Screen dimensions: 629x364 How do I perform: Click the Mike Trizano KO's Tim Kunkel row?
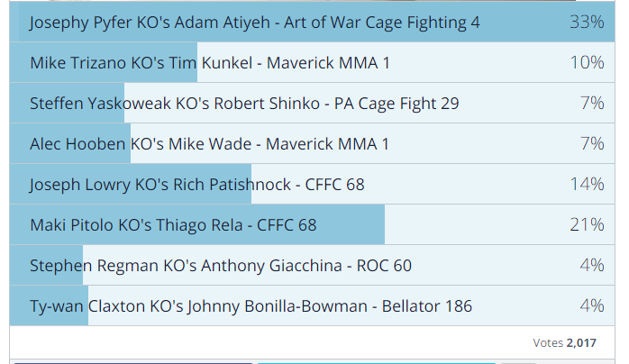tap(312, 62)
